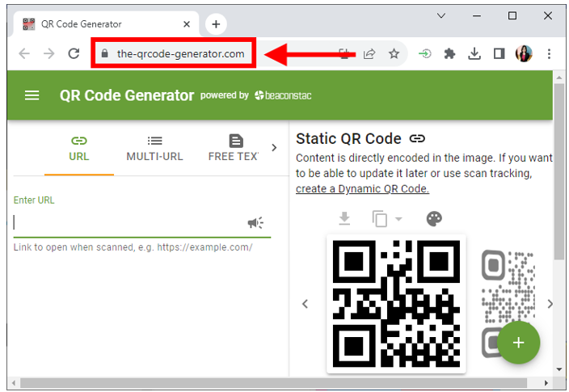Screen dimensions: 569x392
Task: Click the megaphone icon in URL field
Action: [x=255, y=222]
